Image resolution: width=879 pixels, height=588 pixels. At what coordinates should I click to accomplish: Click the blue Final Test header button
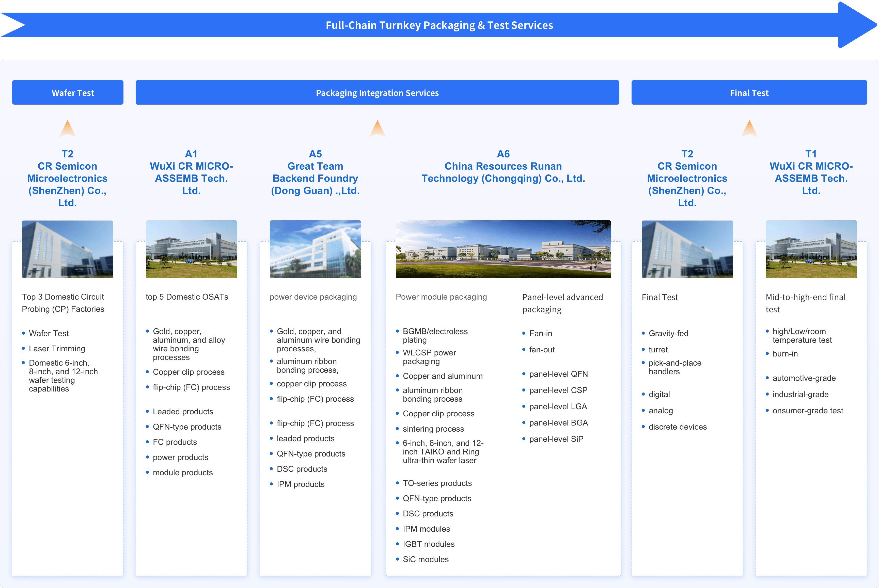[x=749, y=93]
